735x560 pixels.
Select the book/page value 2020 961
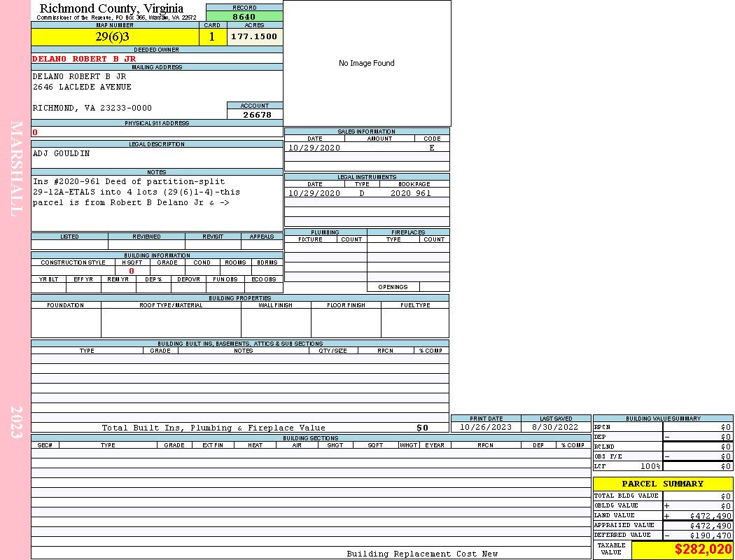(411, 193)
